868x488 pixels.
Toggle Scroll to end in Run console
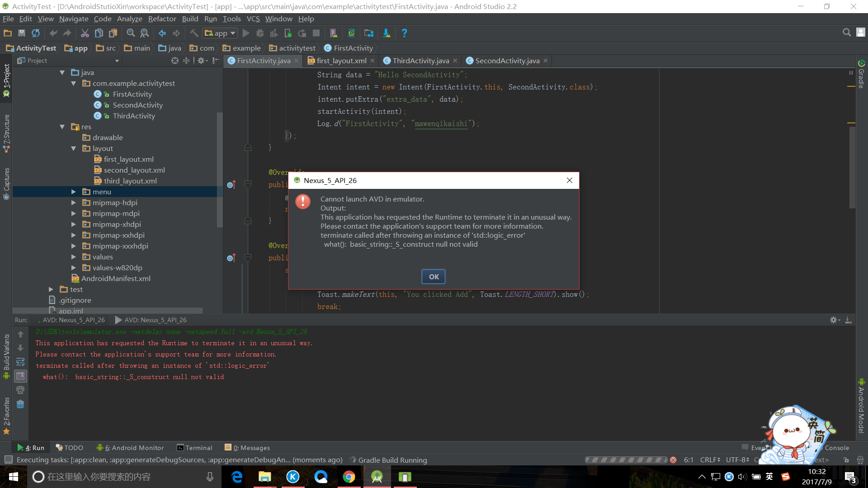[20, 376]
